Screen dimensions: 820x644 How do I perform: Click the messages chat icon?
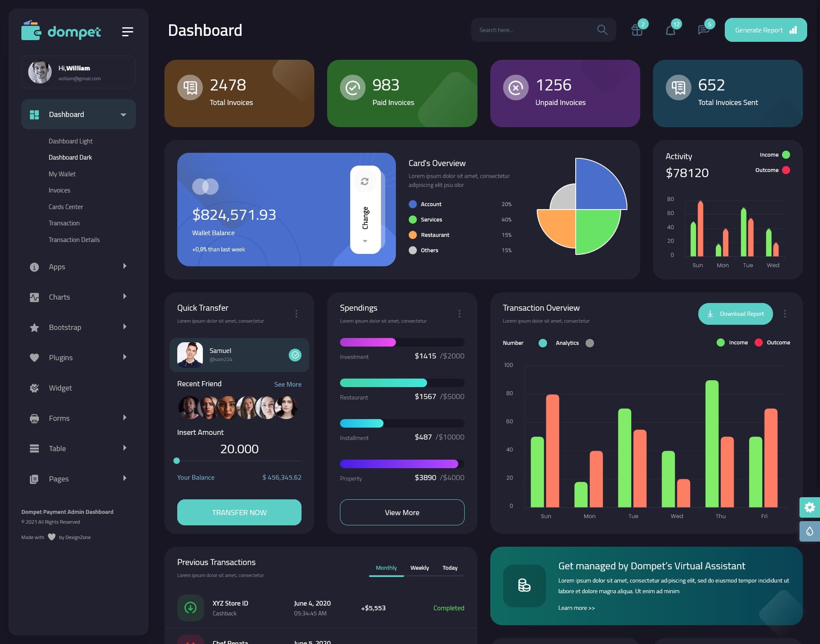(703, 30)
